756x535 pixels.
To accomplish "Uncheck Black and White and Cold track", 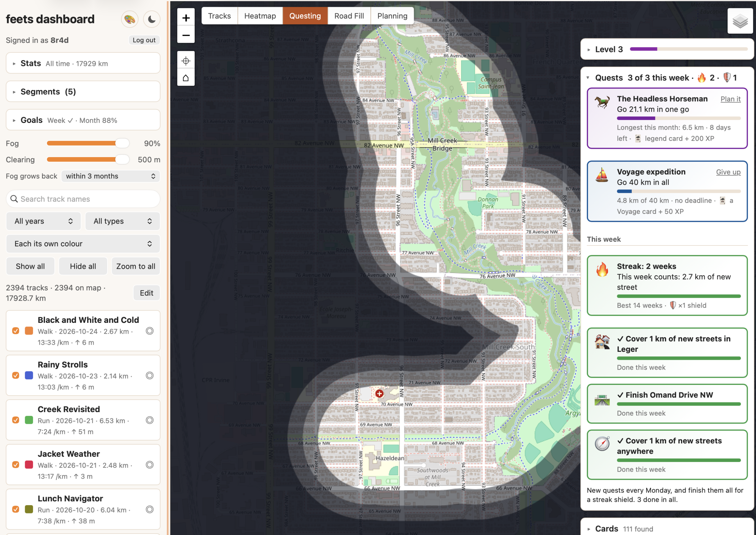I will (15, 331).
